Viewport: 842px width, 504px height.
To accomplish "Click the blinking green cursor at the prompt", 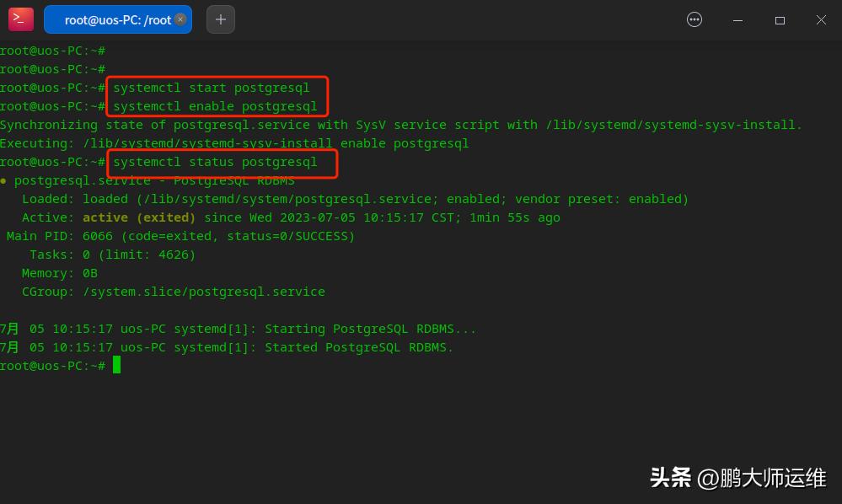I will click(116, 365).
